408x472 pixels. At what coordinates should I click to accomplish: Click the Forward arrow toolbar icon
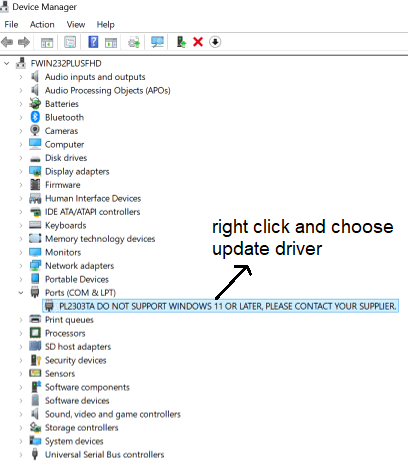pyautogui.click(x=24, y=42)
